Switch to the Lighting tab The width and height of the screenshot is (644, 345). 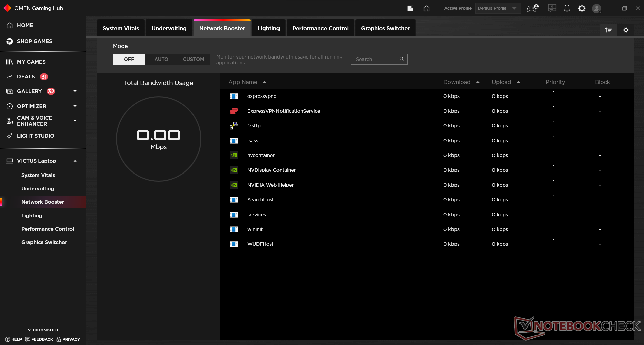269,28
